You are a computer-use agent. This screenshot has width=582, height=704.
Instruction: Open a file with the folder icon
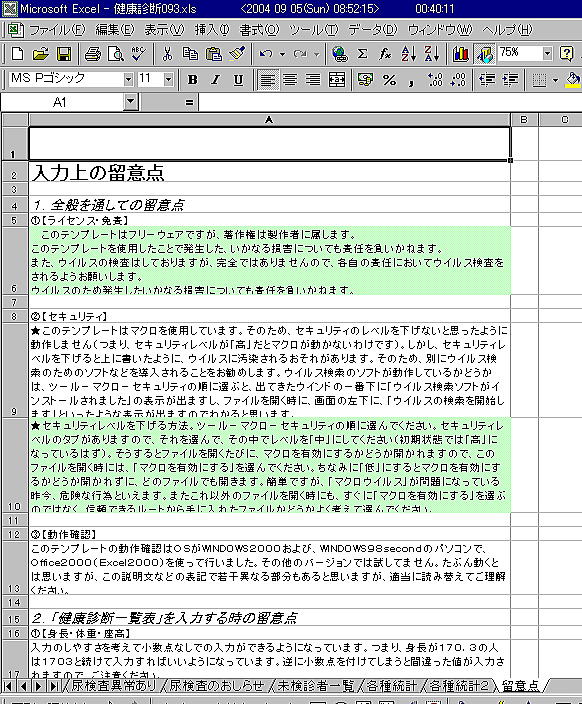[x=40, y=54]
